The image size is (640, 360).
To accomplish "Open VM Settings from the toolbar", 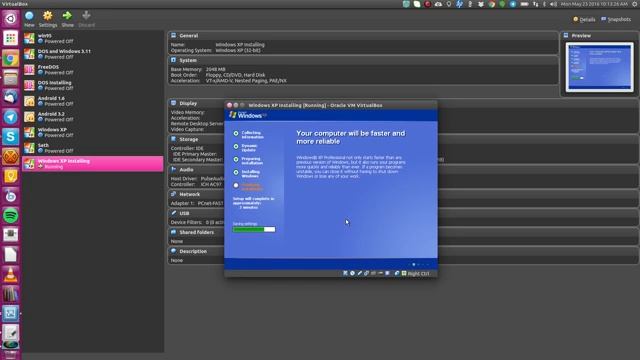I will pyautogui.click(x=48, y=19).
